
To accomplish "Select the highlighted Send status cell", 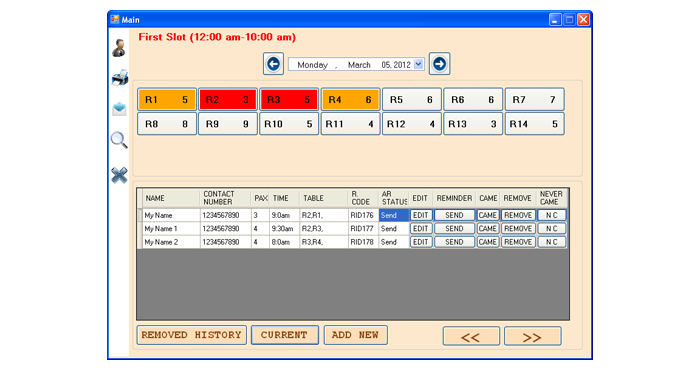I will click(394, 215).
